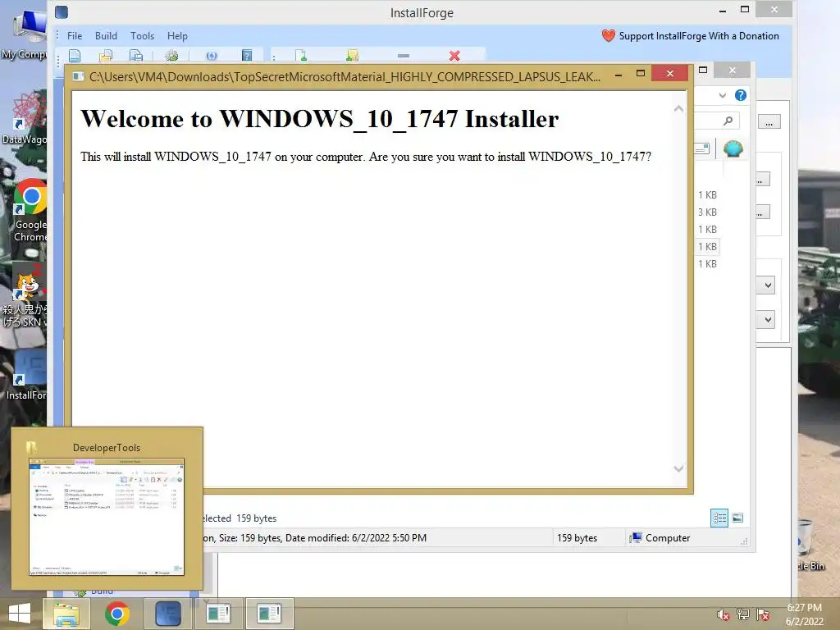840x630 pixels.
Task: Click the blue Explorer help question icon
Action: click(741, 95)
